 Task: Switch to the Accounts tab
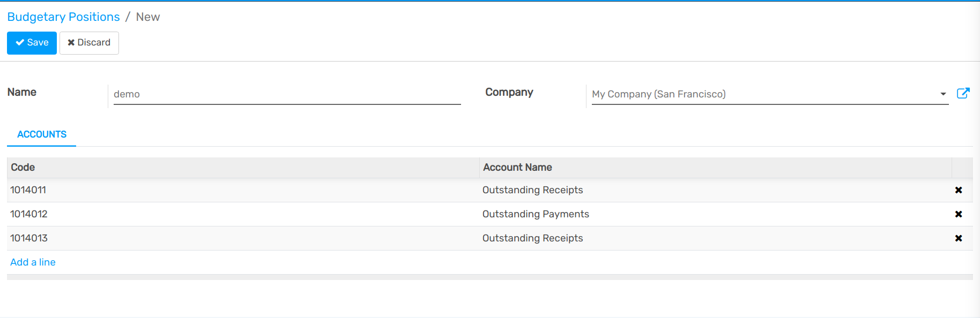tap(42, 134)
